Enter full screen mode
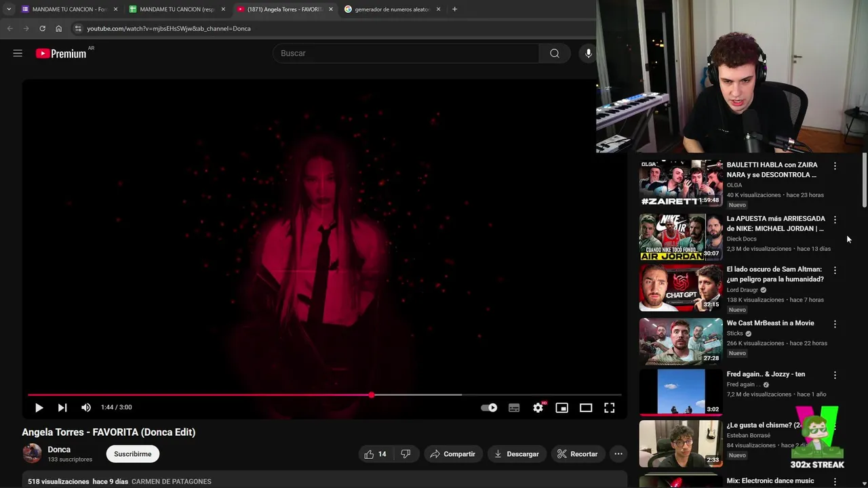Viewport: 868px width, 488px height. 609,407
